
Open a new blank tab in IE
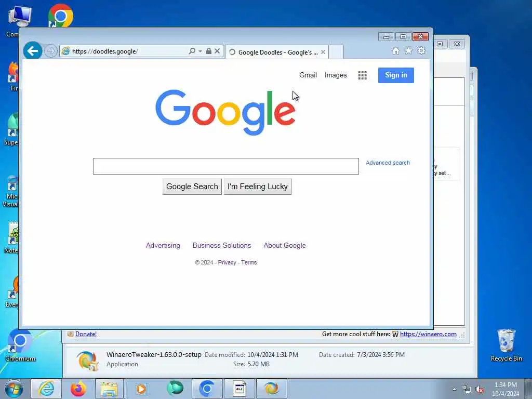tap(336, 52)
